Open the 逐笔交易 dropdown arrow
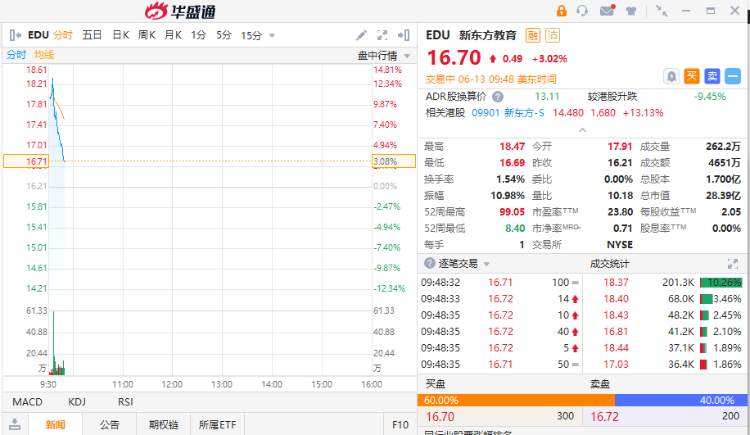Viewport: 750px width, 435px height. point(486,264)
